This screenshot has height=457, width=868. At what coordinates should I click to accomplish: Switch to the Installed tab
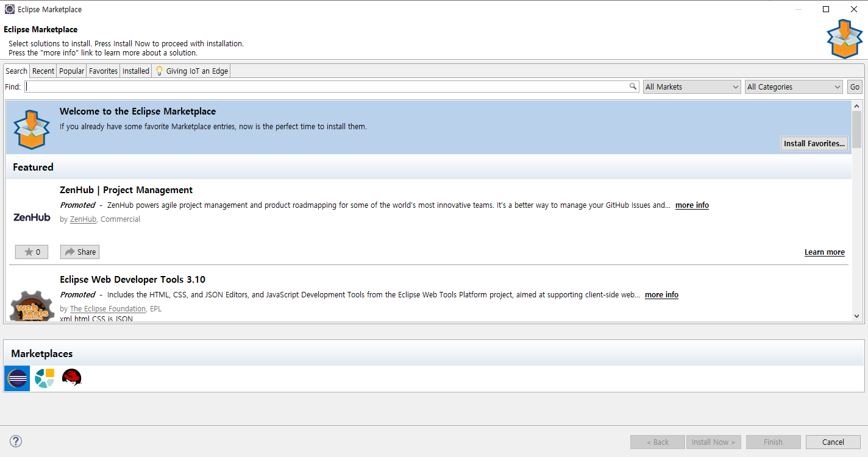(x=136, y=71)
